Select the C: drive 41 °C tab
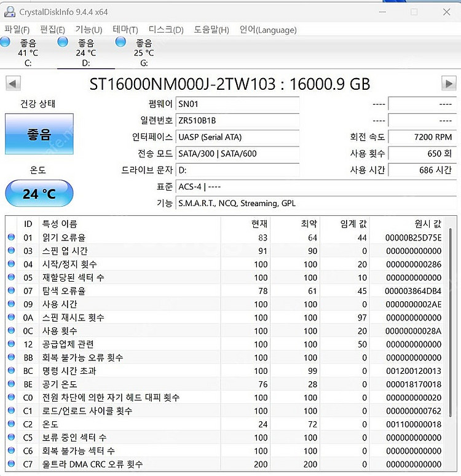Viewport: 461px width, 476px height. (x=28, y=52)
